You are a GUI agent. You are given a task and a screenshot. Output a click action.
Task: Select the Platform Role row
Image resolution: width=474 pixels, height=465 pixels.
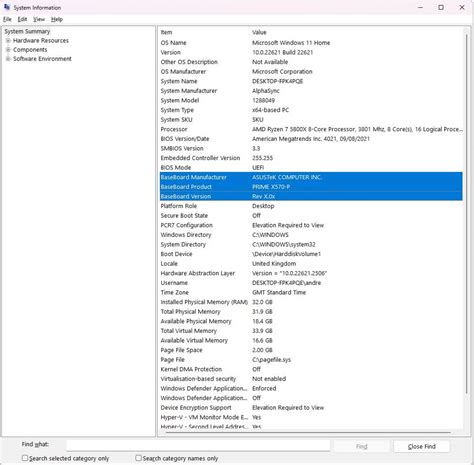(x=311, y=206)
